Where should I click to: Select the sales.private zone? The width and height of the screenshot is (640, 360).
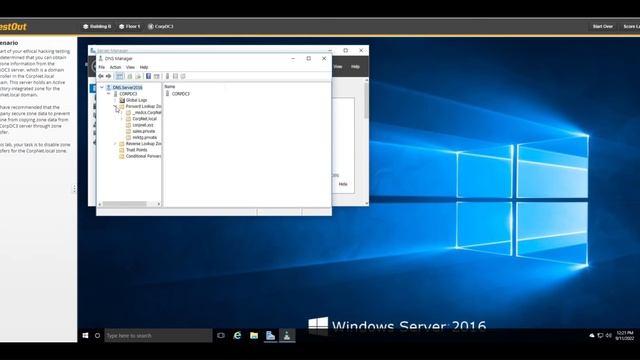pyautogui.click(x=144, y=131)
